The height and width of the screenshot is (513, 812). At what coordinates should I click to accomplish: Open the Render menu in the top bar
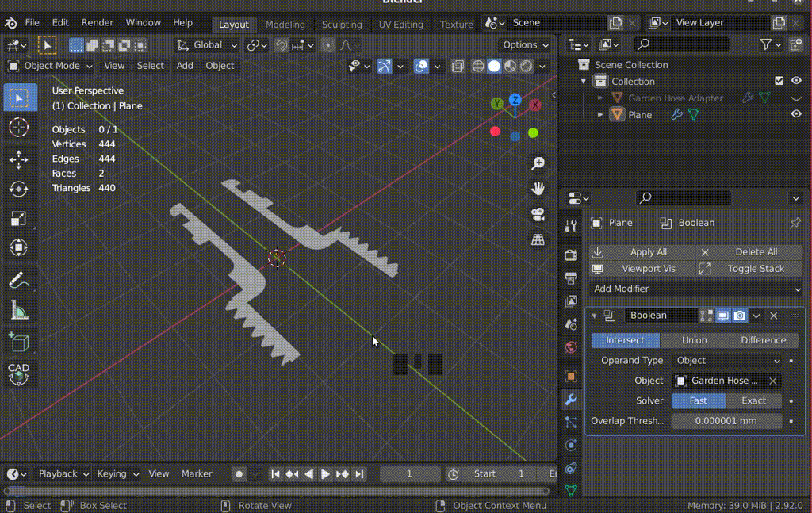(x=97, y=22)
